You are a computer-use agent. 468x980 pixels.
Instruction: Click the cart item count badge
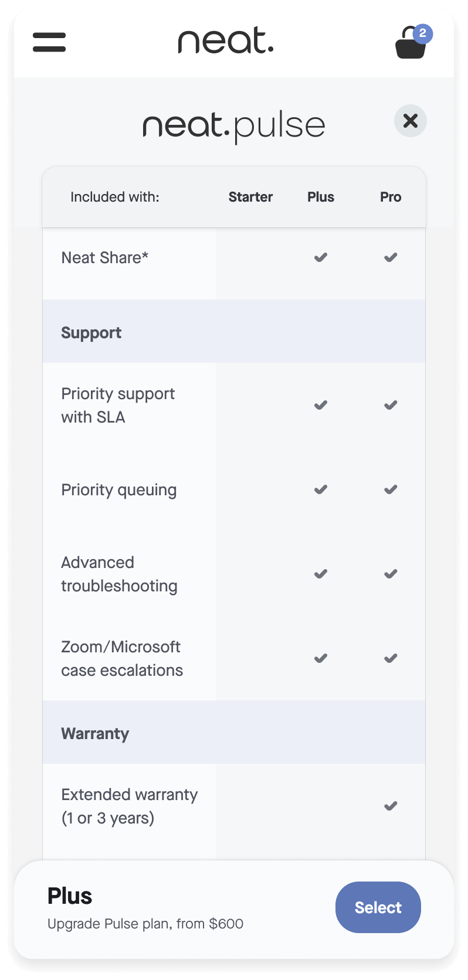[422, 34]
